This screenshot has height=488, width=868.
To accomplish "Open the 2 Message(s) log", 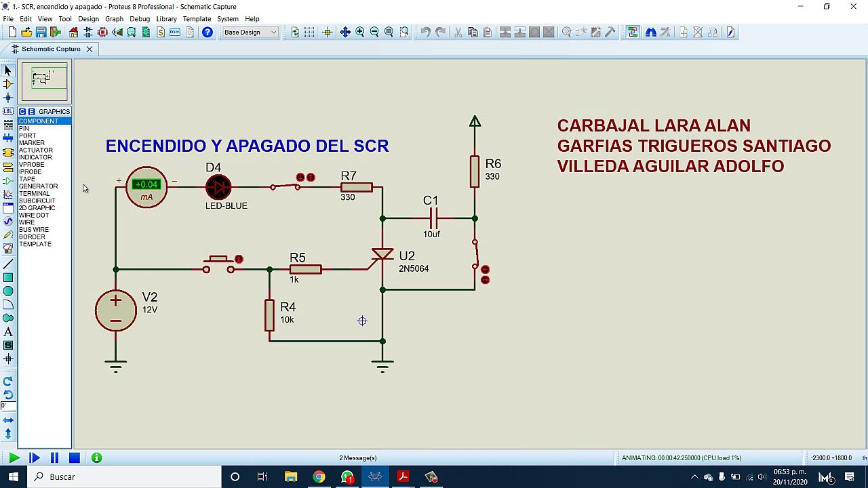I will [x=357, y=458].
